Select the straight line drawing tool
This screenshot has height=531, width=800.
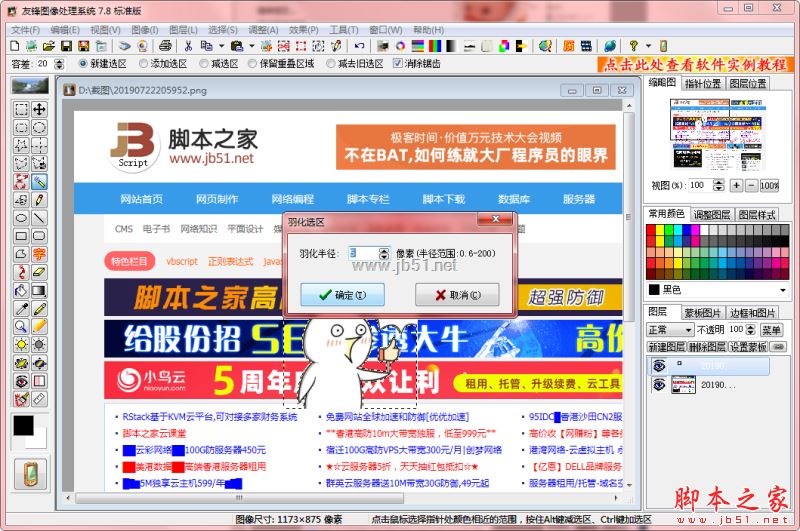[39, 218]
